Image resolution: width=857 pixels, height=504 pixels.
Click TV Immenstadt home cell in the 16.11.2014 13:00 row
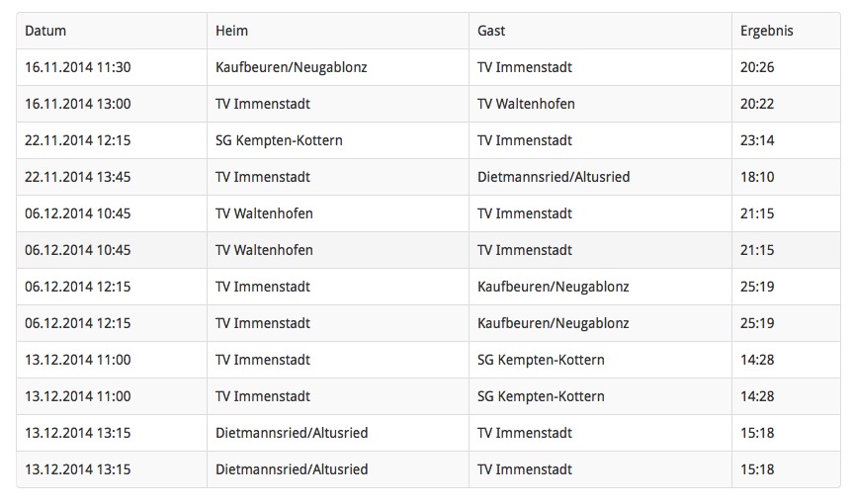(x=338, y=104)
